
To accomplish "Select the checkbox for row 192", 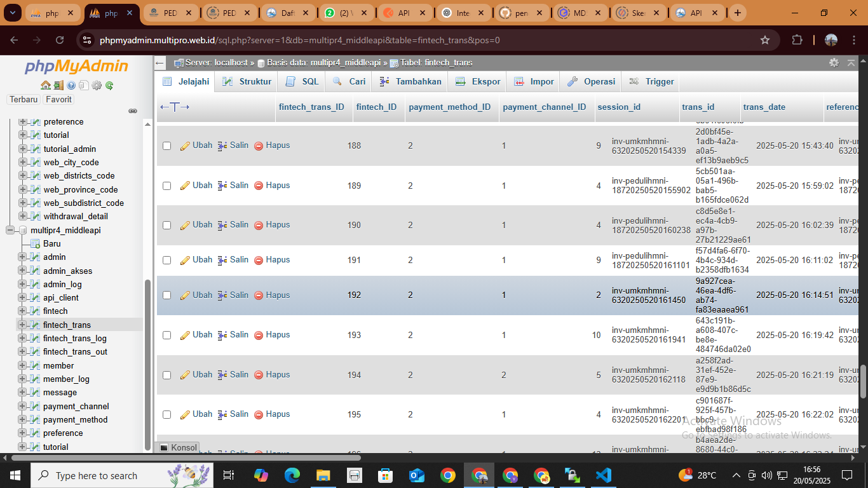I will [x=166, y=295].
